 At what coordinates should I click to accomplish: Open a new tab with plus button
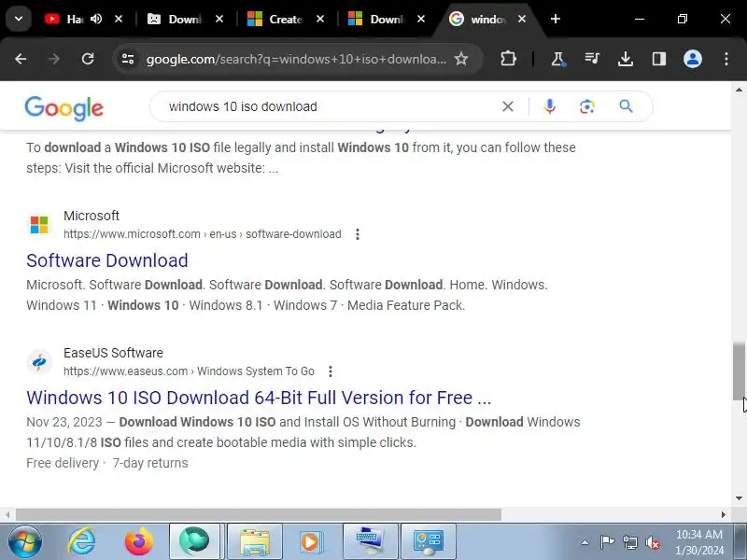(x=555, y=19)
